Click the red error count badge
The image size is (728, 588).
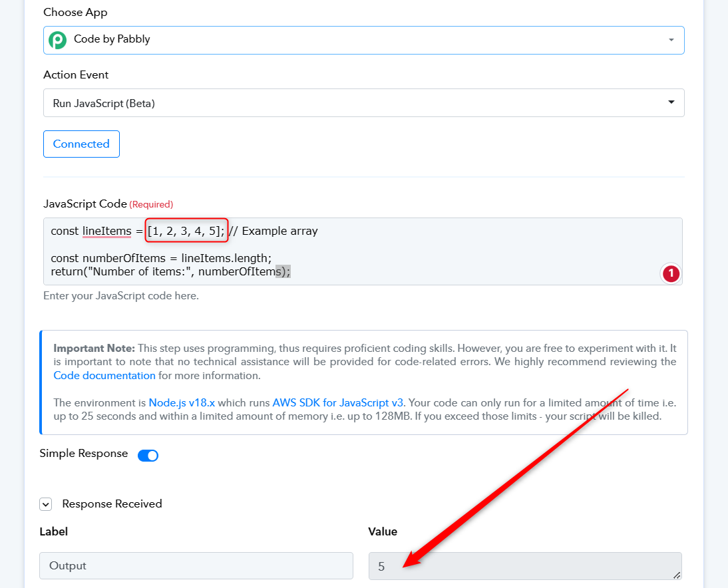(x=671, y=273)
